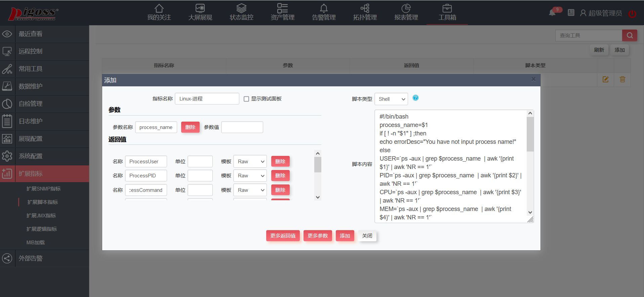
Task: Click the 更多参数 button
Action: click(x=318, y=236)
